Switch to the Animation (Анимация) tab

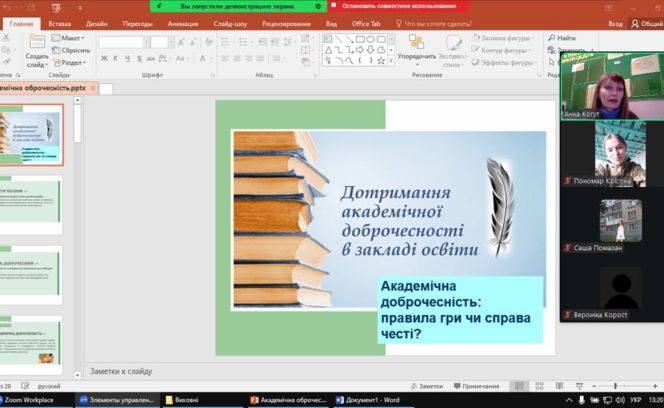pos(183,23)
